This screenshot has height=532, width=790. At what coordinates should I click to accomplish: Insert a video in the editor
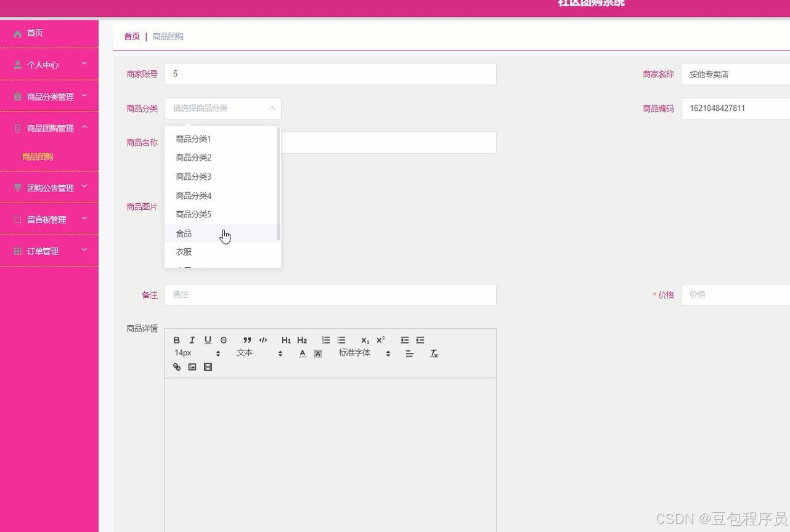[x=208, y=367]
